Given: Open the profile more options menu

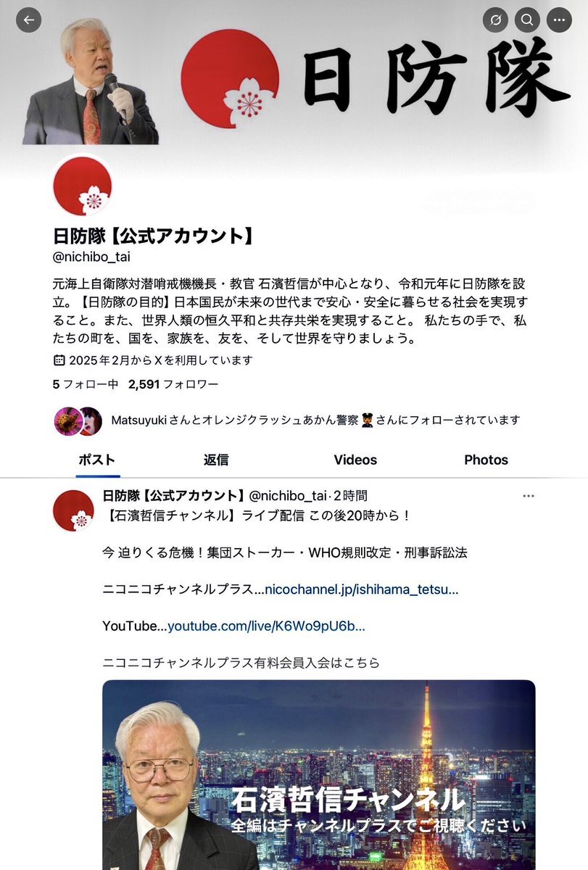Looking at the screenshot, I should tap(559, 20).
